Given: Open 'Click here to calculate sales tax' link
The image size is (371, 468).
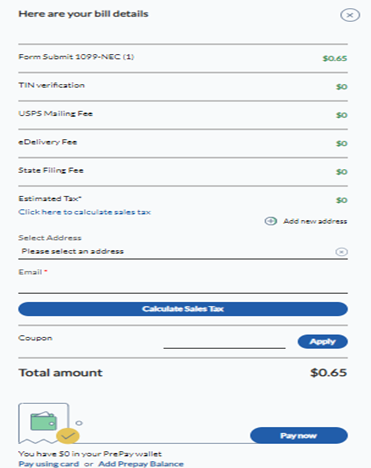Looking at the screenshot, I should (84, 212).
